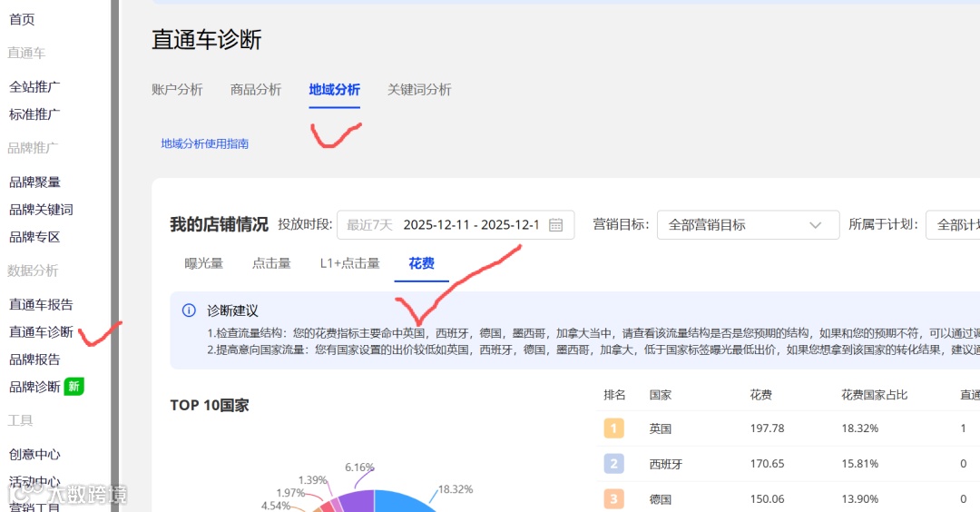980x512 pixels.
Task: Click the 花费 column header in table
Action: [760, 395]
